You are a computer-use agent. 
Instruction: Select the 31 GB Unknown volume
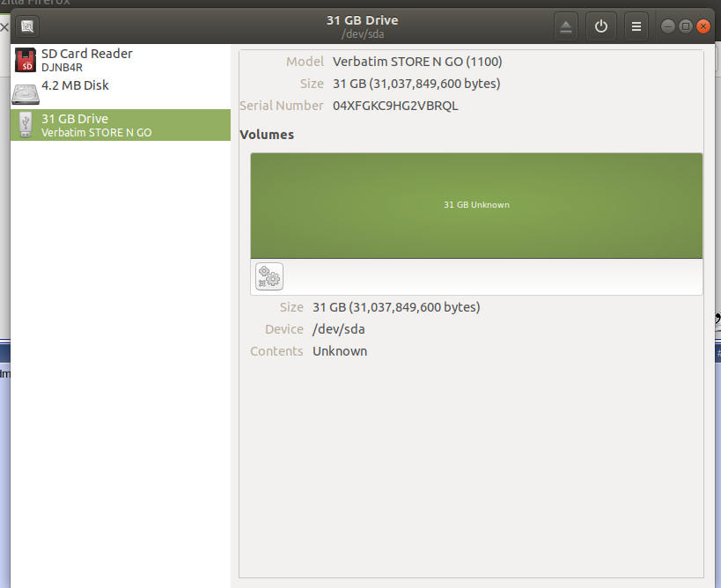pos(476,205)
